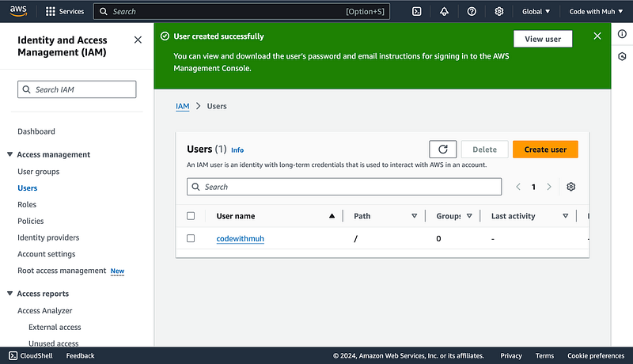Open the hexagon tools icon at right edge
This screenshot has height=364, width=633.
pos(622,56)
